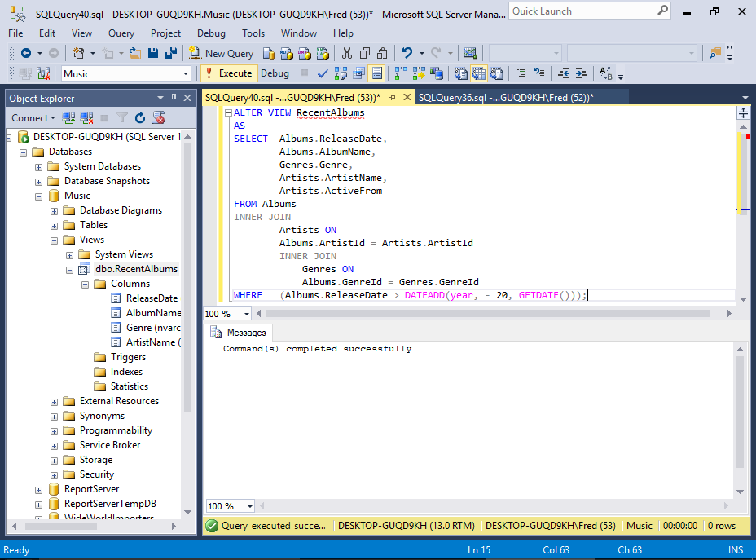Click the Parse query checkmark icon
This screenshot has height=560, width=756.
(323, 73)
